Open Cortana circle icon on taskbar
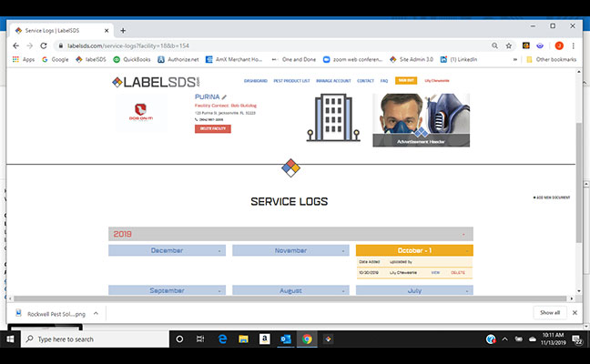This screenshot has height=364, width=590. (179, 339)
